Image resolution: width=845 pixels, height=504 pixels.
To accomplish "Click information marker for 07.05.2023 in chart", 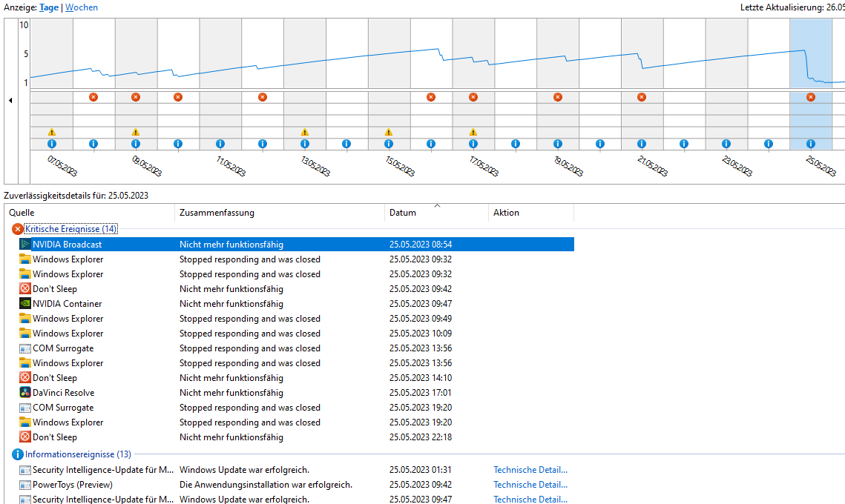I will (52, 144).
